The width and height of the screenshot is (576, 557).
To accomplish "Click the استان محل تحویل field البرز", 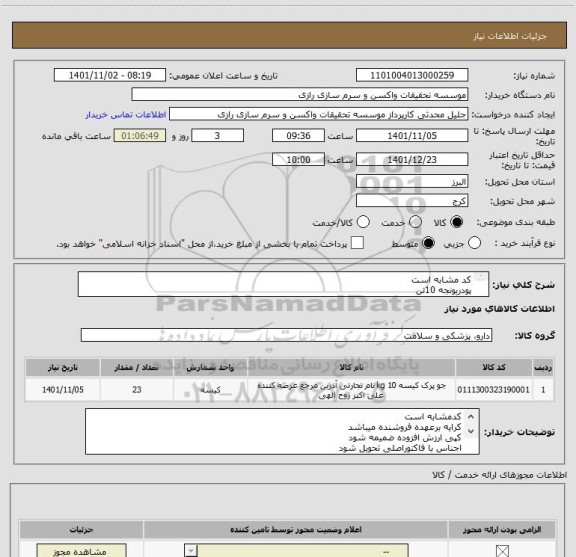I will [412, 182].
